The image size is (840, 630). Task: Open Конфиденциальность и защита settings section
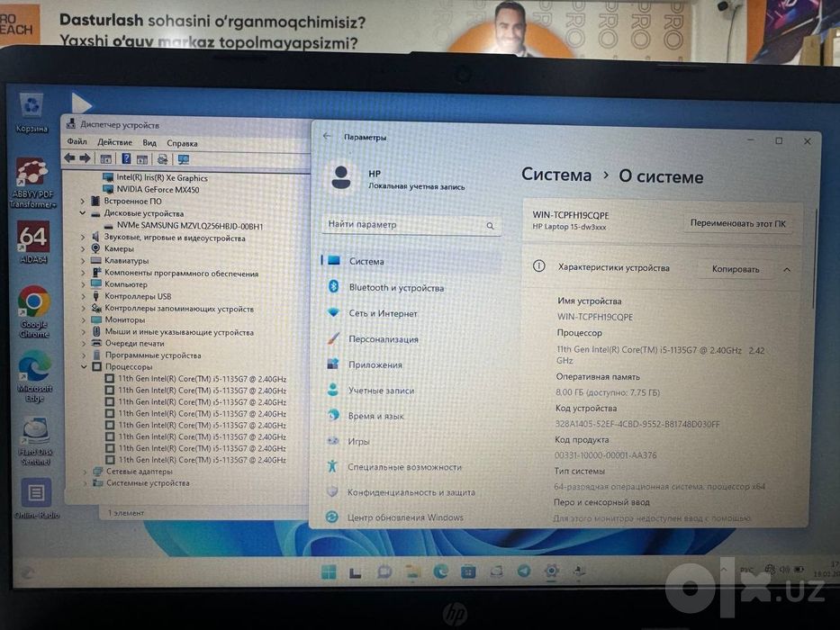(x=411, y=491)
